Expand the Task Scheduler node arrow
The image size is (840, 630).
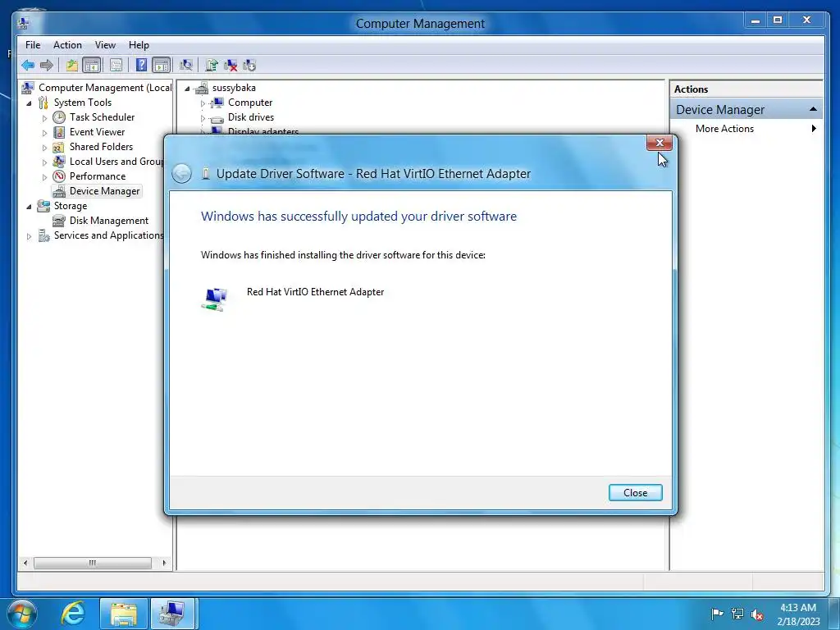(x=44, y=118)
